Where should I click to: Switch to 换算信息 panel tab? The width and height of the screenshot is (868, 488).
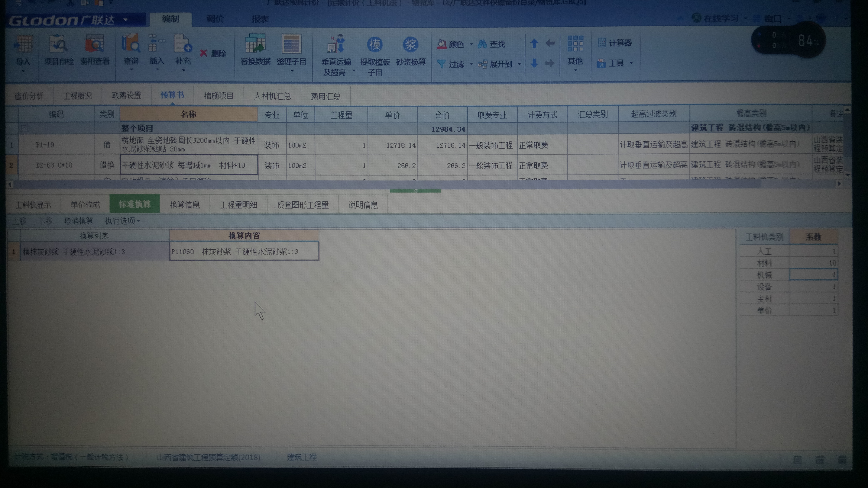[x=185, y=205]
